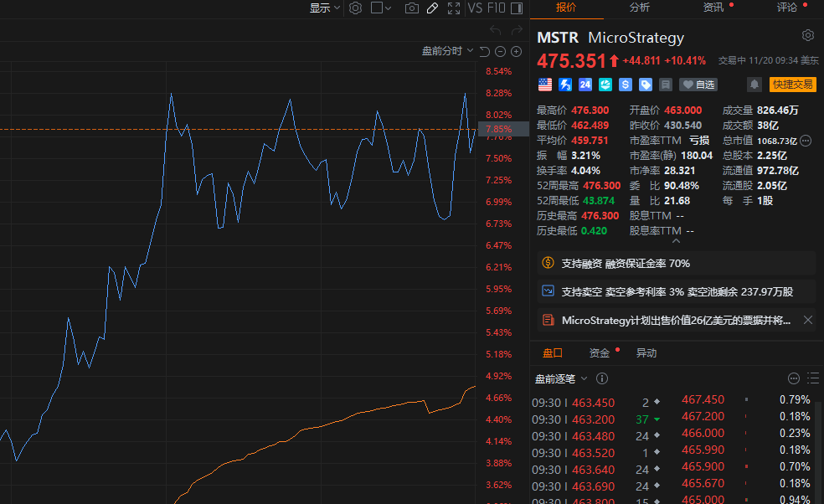Open MicroStrategy news headline

point(676,320)
